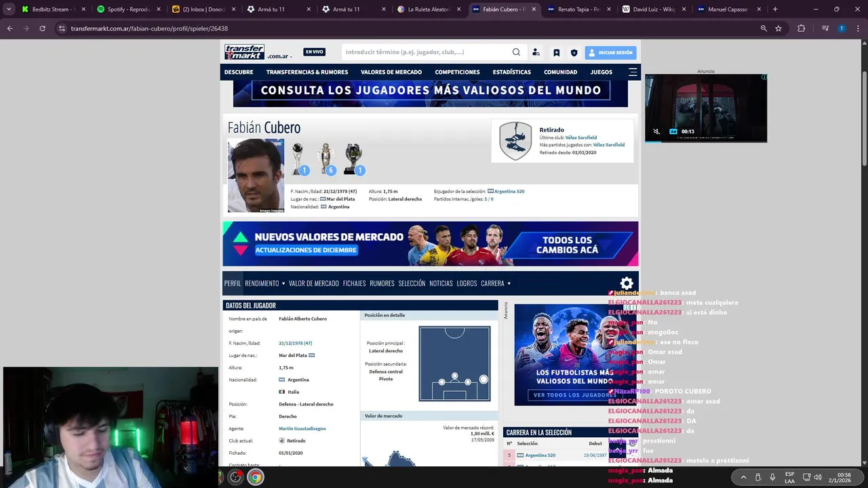Click the magnifier search icon in Transfermarkt search bar

516,52
